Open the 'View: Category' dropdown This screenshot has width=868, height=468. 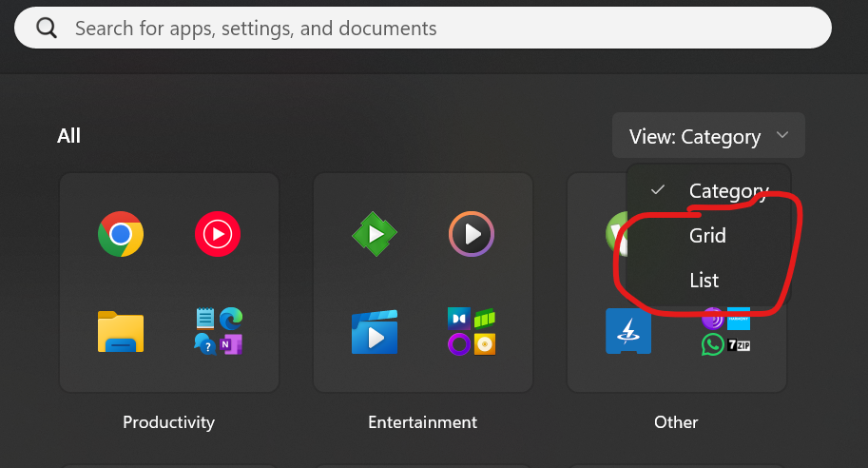[708, 136]
